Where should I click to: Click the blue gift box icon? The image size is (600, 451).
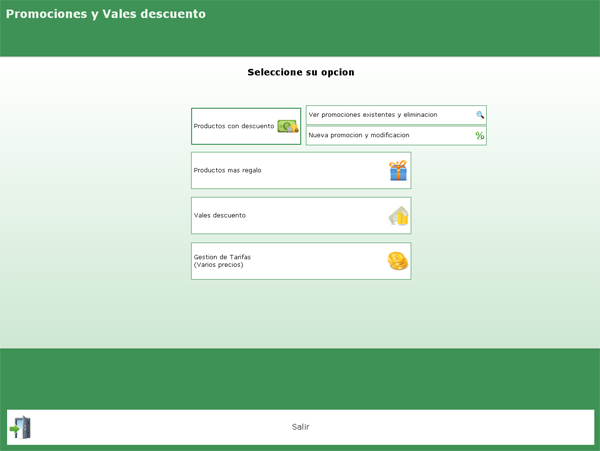click(398, 171)
